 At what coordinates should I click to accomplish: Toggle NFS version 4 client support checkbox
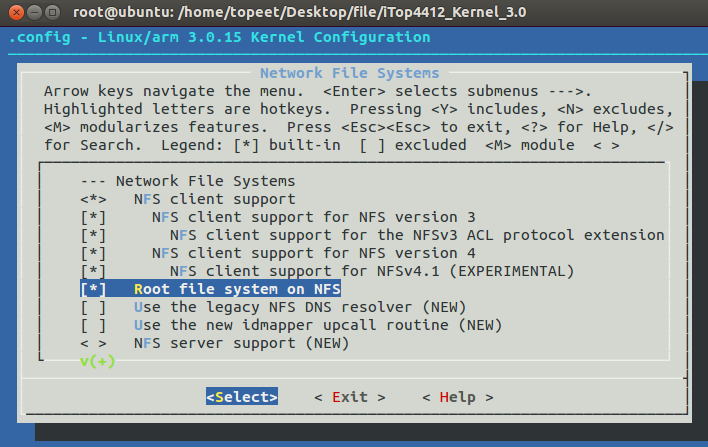pos(93,253)
